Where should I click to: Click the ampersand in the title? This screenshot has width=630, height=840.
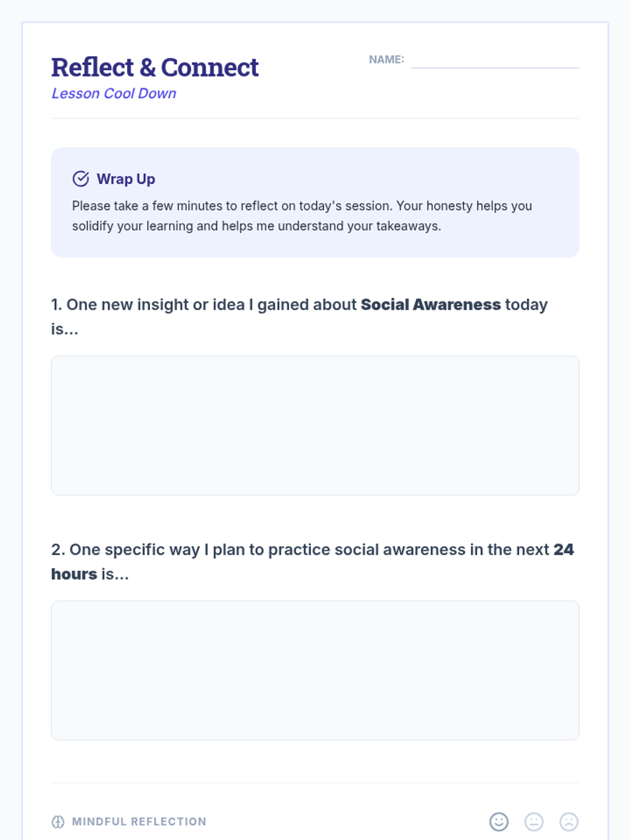point(148,68)
